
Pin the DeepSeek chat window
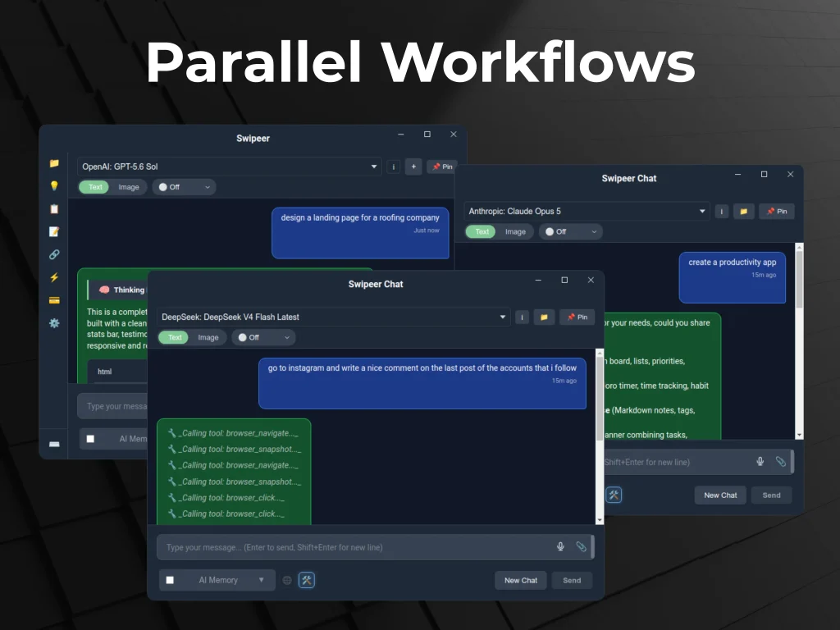coord(577,317)
